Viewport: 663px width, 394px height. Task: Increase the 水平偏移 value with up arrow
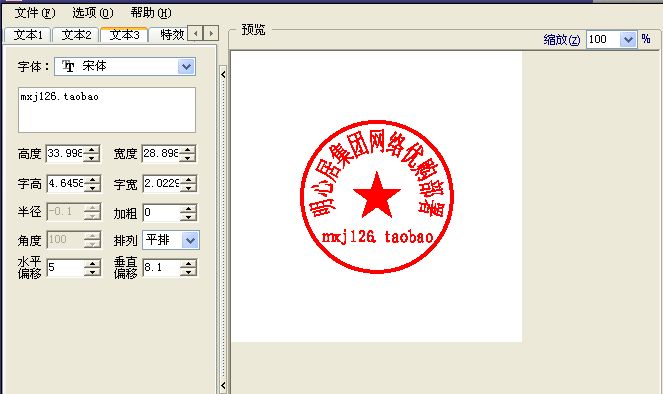93,263
